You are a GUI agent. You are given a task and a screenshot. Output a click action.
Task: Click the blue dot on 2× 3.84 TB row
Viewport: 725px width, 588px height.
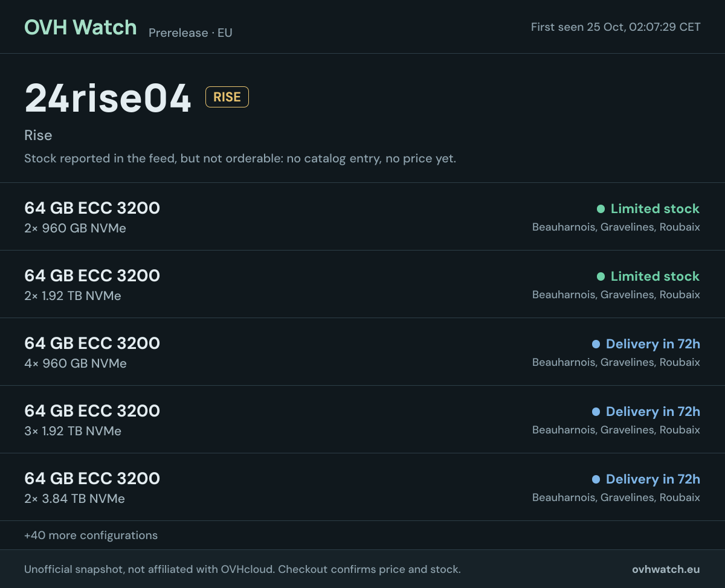pos(596,479)
